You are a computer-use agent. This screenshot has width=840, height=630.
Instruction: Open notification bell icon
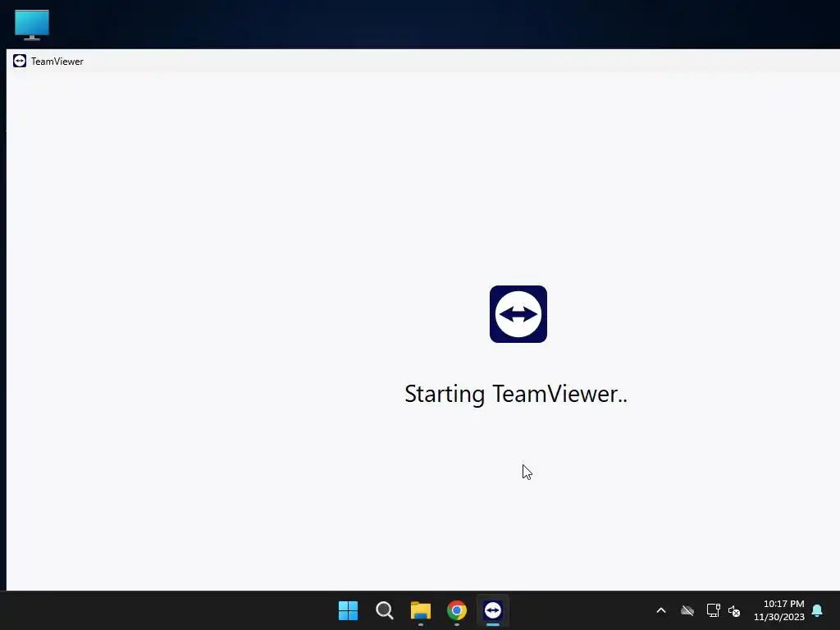pos(817,610)
